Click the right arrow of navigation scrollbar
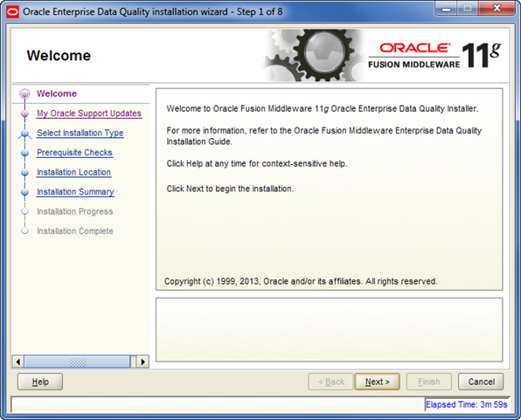 click(x=142, y=361)
